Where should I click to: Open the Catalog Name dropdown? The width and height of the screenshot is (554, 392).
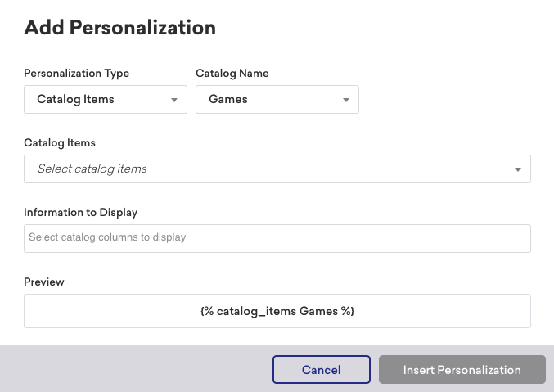[x=277, y=99]
